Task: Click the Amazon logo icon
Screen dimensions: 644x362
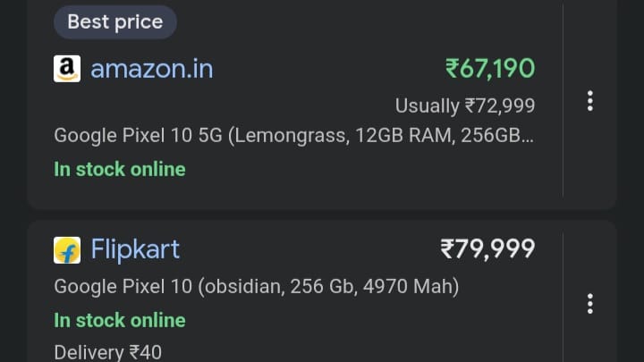Action: pyautogui.click(x=67, y=69)
